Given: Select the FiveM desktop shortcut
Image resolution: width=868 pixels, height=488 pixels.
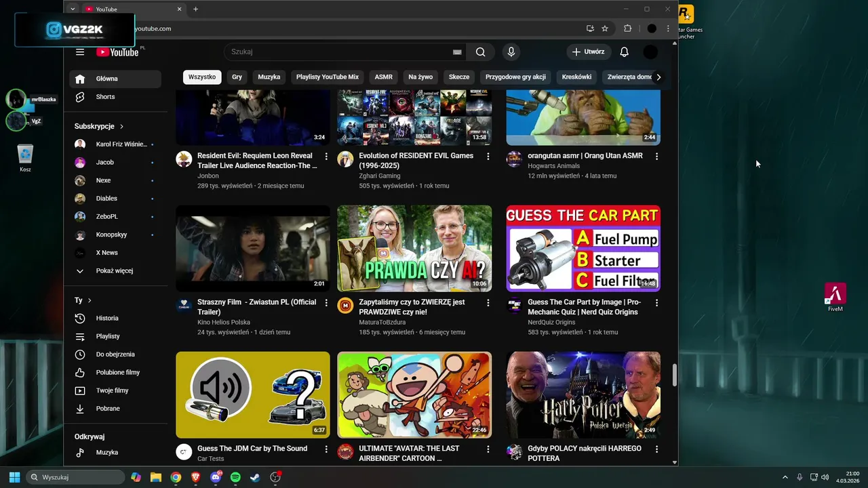Looking at the screenshot, I should (x=835, y=297).
